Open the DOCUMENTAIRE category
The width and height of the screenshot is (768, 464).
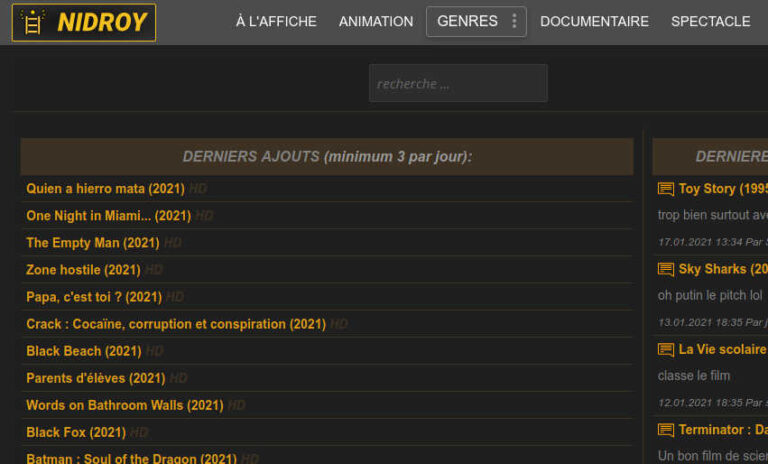[x=594, y=21]
